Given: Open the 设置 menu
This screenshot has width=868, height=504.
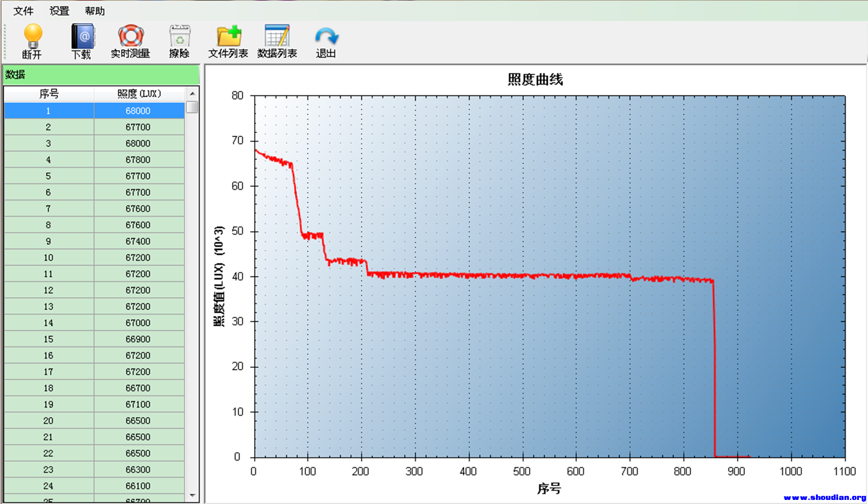Looking at the screenshot, I should coord(59,11).
